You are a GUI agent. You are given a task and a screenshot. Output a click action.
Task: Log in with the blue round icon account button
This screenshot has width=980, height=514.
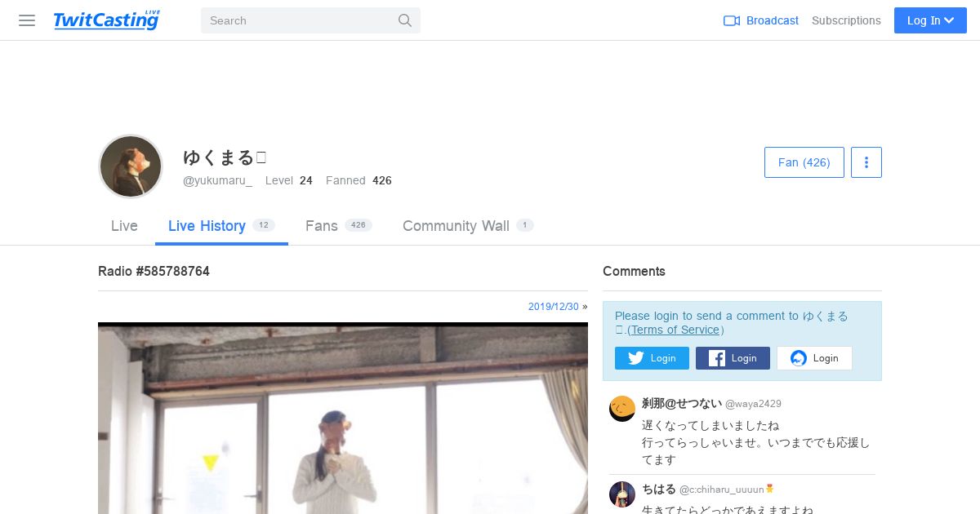tap(814, 358)
